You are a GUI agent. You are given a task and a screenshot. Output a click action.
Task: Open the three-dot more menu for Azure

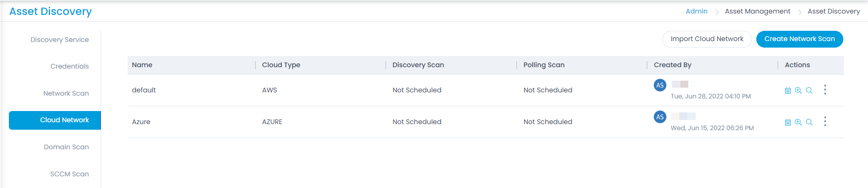coord(825,122)
